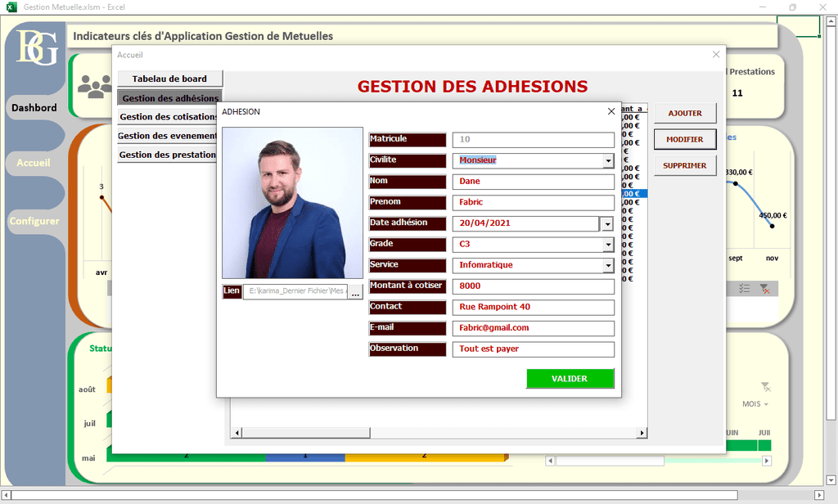Open Gestion des cotisations tab

click(x=167, y=116)
